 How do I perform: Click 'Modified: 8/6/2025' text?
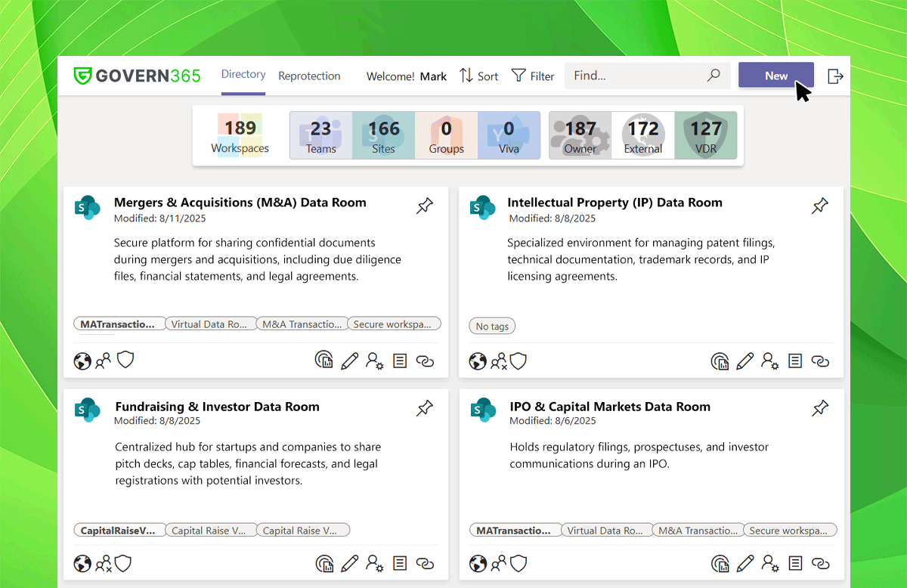point(553,421)
